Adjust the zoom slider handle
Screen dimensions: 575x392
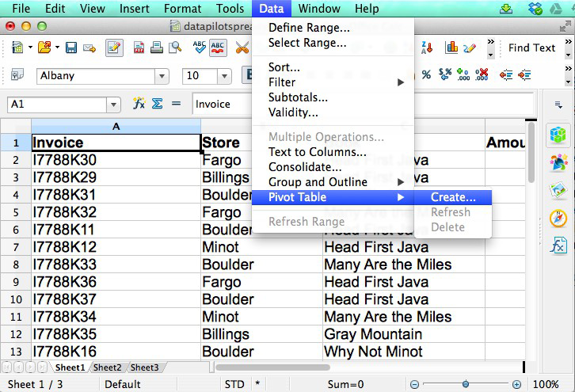click(466, 384)
